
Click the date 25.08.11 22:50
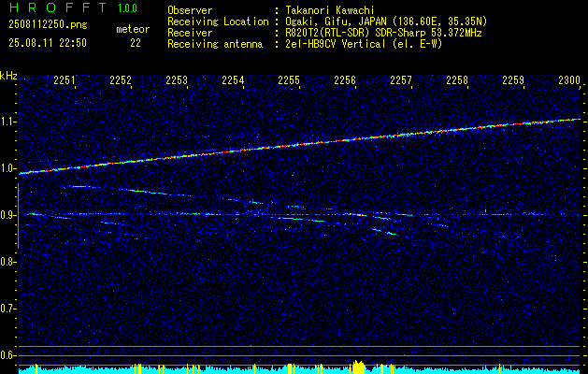pos(48,43)
